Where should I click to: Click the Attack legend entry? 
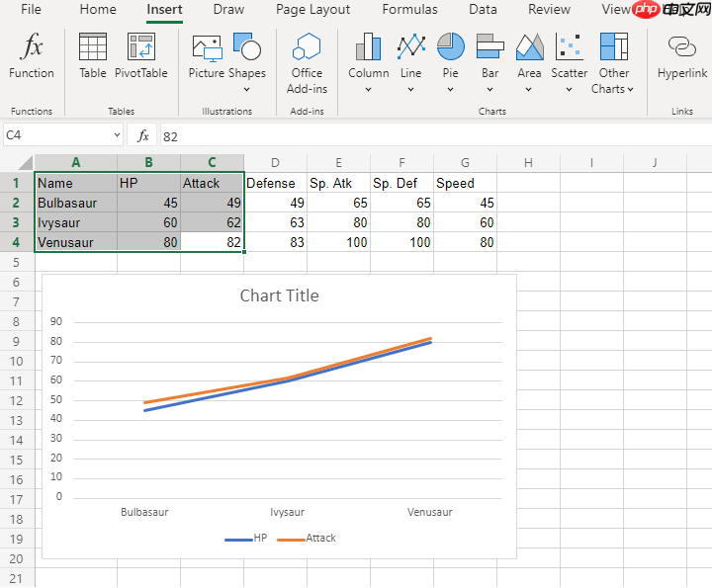coord(307,538)
